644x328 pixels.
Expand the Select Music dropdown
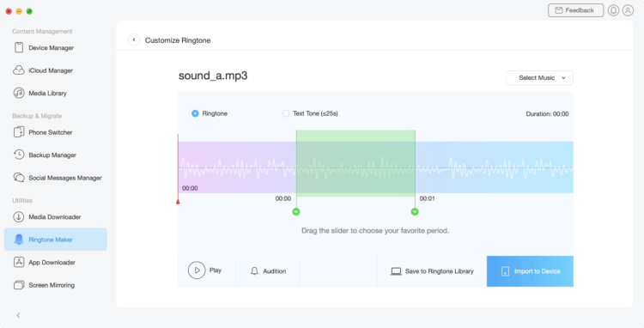click(x=540, y=77)
